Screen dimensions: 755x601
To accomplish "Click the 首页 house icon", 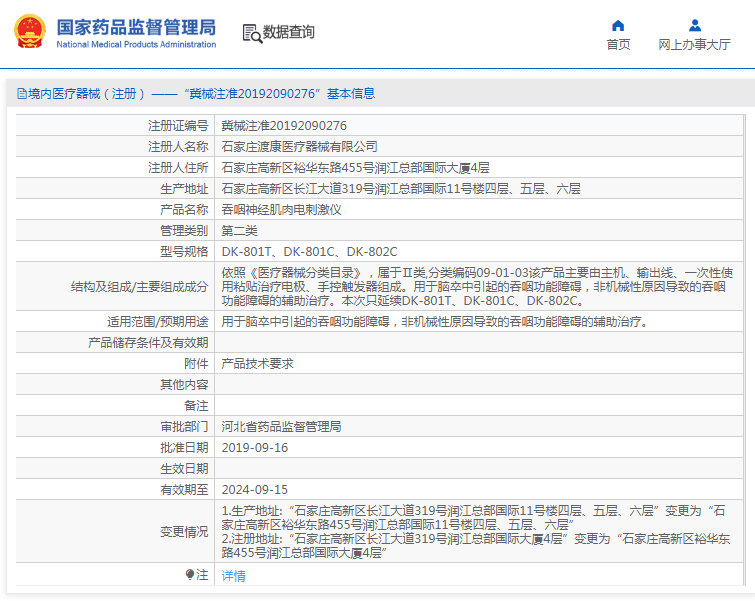I will (618, 26).
